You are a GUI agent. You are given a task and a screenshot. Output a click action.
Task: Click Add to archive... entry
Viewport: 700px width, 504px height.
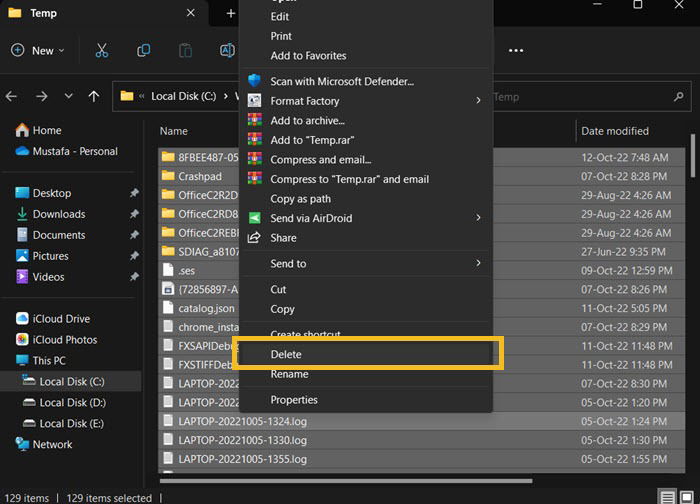(x=366, y=121)
